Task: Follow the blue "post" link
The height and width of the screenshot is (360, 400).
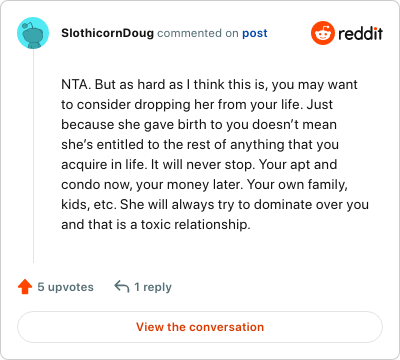Action: (x=255, y=33)
